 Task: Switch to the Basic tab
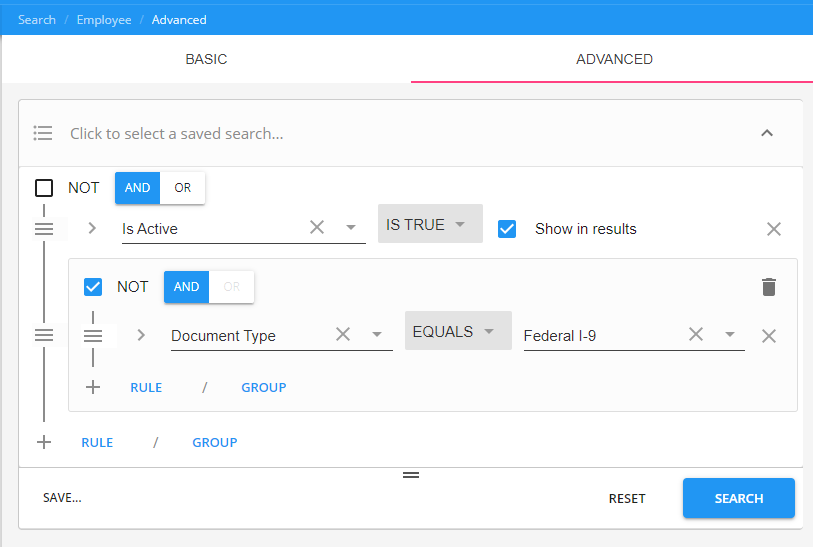coord(206,59)
